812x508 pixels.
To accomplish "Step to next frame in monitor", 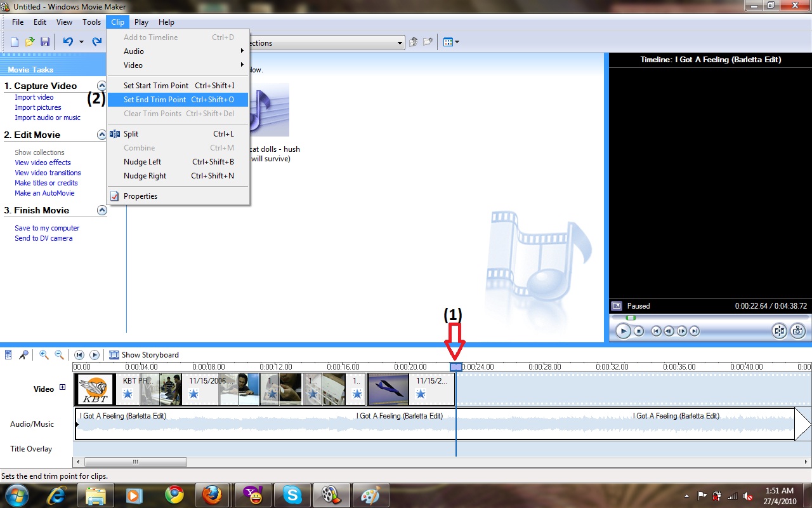I will tap(682, 331).
